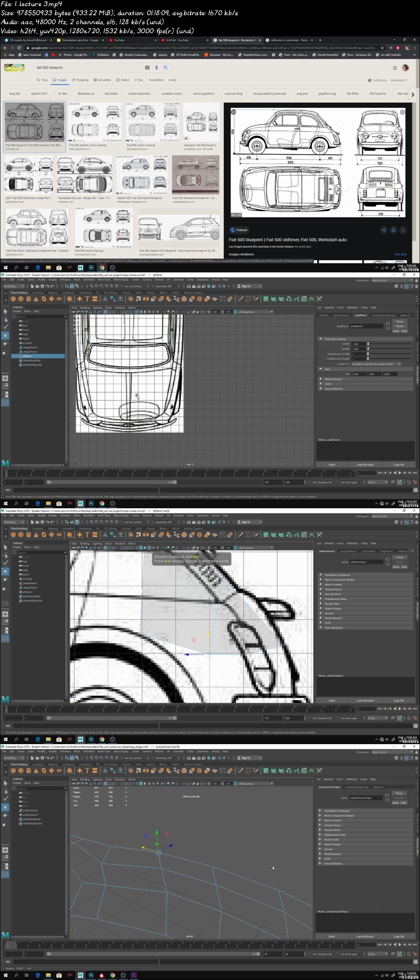Open the SafeSearch dropdown in Google
420x980 pixels.
click(x=399, y=80)
